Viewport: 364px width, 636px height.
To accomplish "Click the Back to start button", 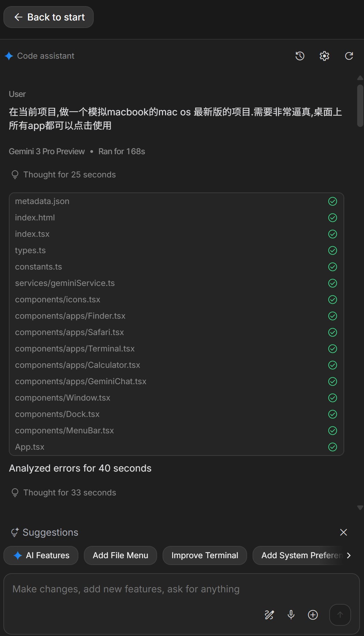I will click(x=49, y=17).
